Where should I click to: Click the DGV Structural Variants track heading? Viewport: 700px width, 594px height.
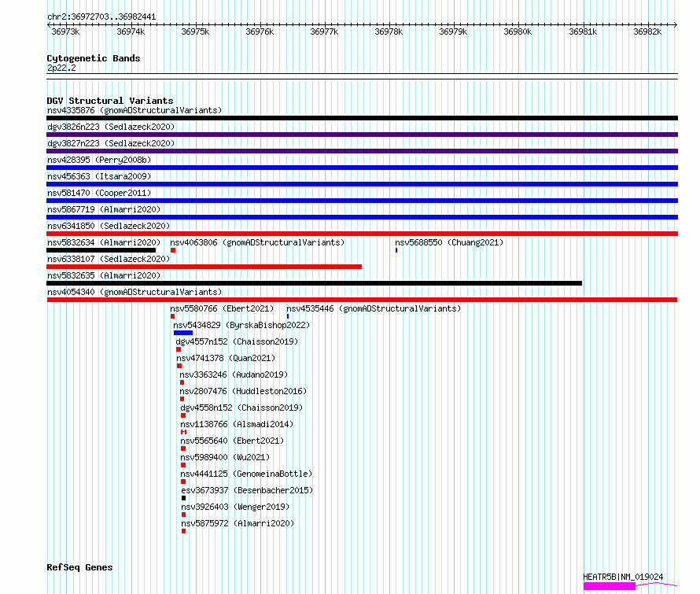110,101
